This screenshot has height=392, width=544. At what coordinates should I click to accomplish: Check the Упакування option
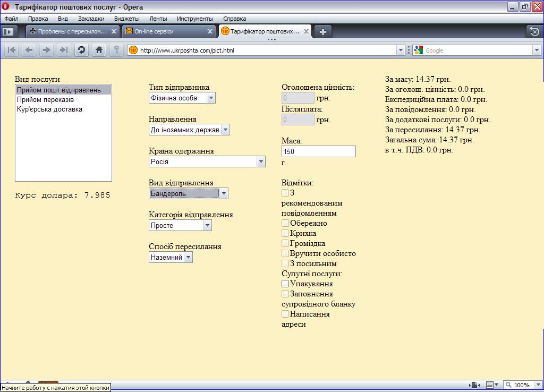pos(286,284)
